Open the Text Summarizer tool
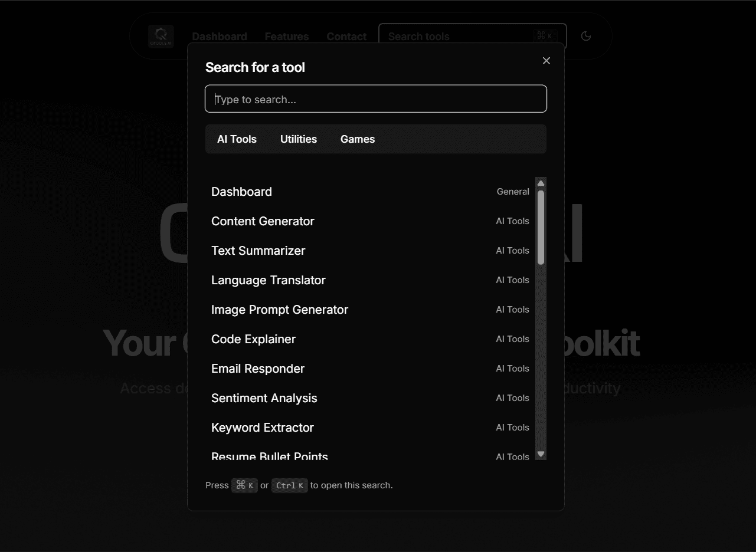Screen dimensions: 756x552 click(x=258, y=251)
